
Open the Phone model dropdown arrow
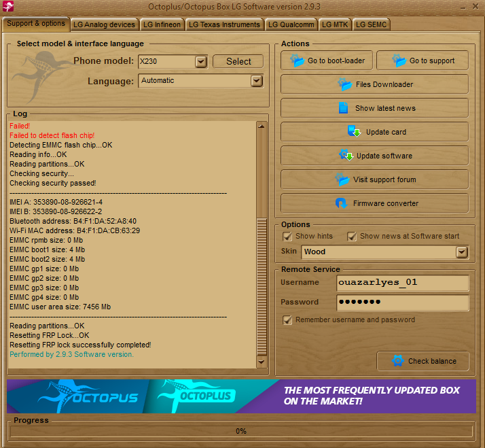(201, 62)
